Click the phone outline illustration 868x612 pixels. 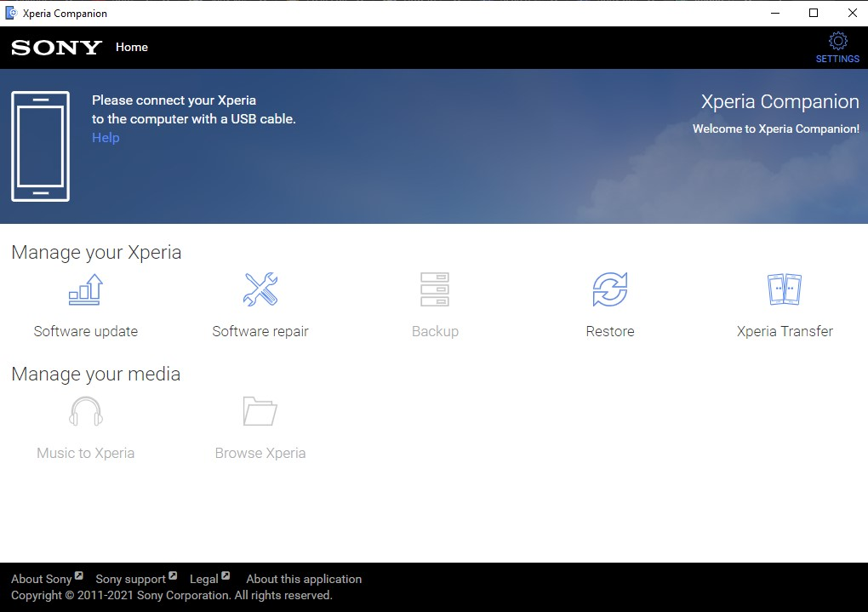click(40, 146)
